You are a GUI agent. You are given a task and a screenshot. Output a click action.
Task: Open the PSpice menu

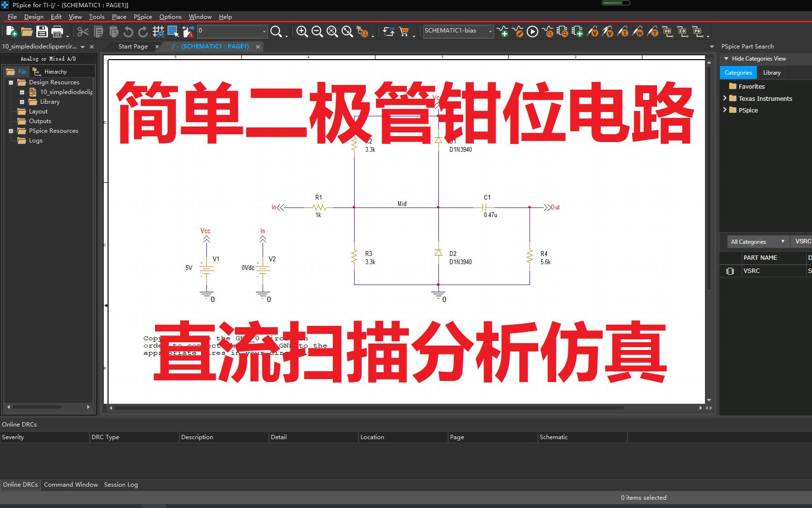[x=142, y=16]
